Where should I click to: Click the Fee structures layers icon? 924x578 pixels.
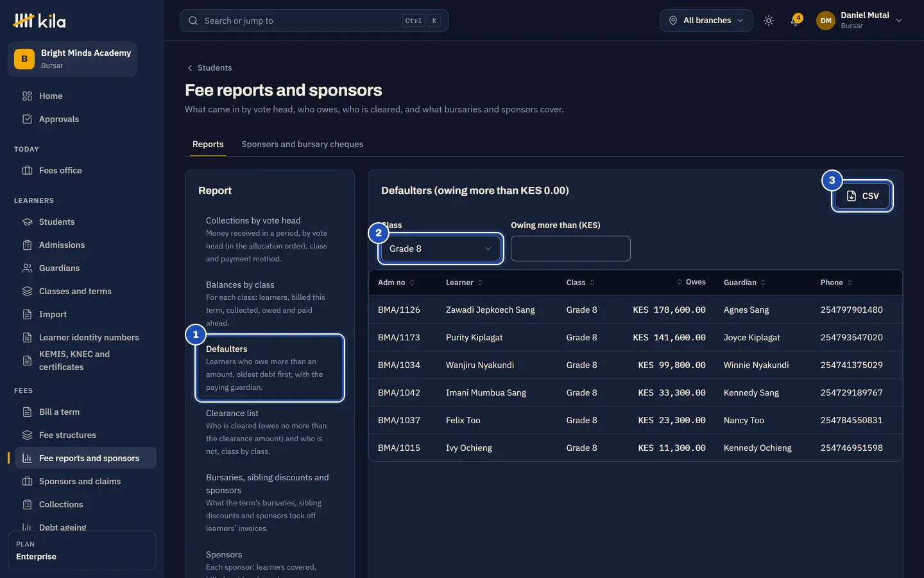pos(27,435)
